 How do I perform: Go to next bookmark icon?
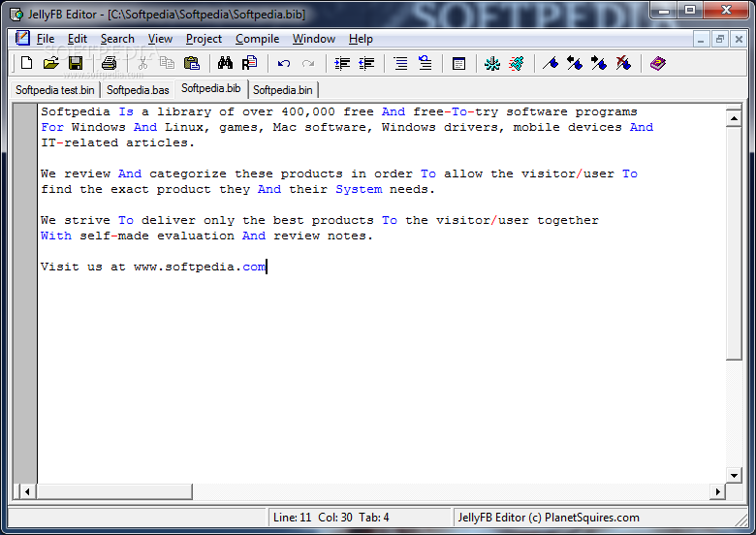coord(599,63)
